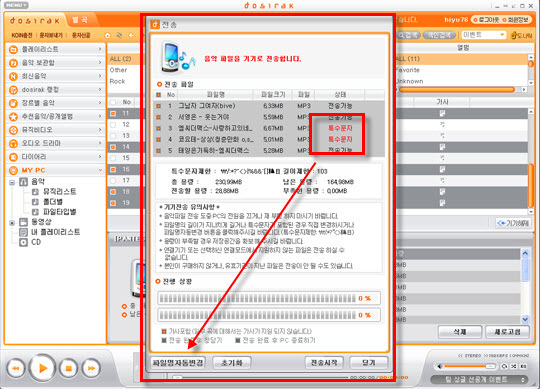The height and width of the screenshot is (389, 540).
Task: Open the 문자보내기 menu link
Action: 51,35
